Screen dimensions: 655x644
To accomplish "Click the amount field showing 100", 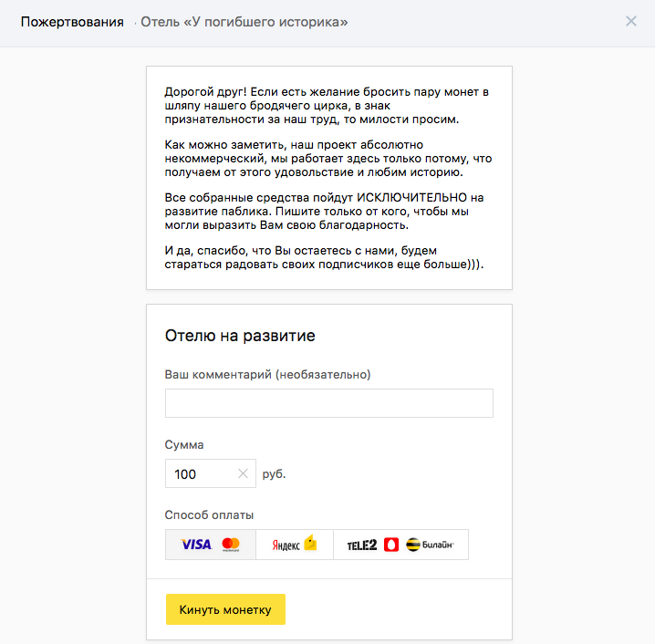I will click(x=211, y=473).
